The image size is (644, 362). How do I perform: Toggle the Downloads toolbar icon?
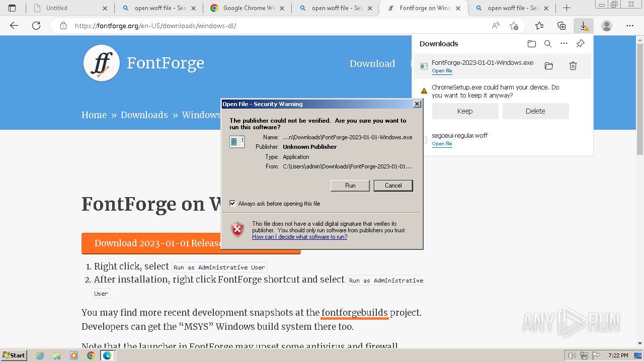click(584, 26)
